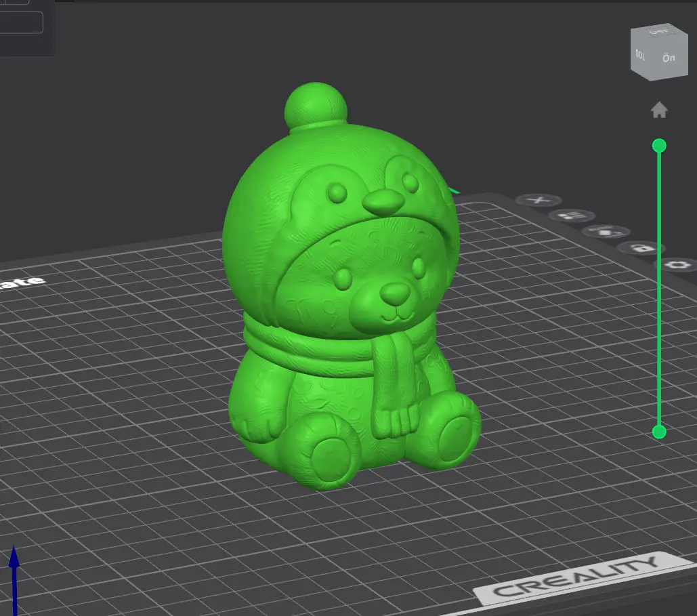Click the plate auto-orient icon

click(606, 232)
